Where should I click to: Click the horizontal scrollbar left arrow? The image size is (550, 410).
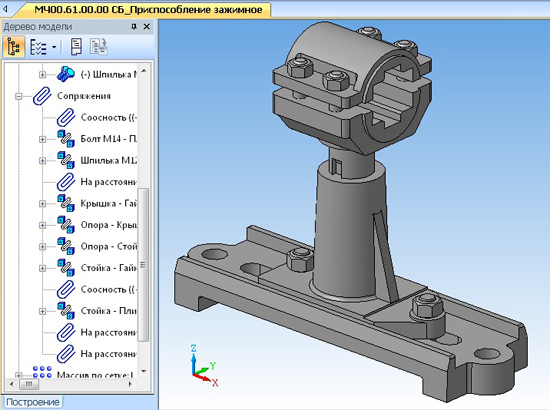coord(11,384)
